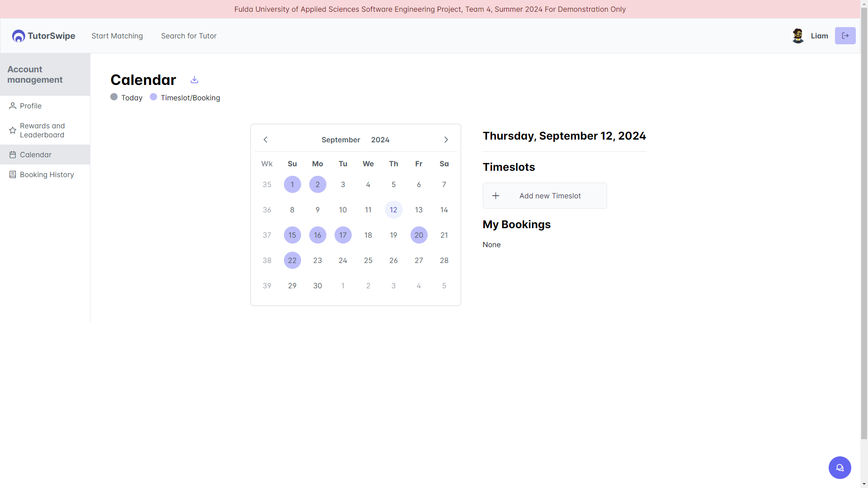This screenshot has height=488, width=868.
Task: Click the TutorSwipe logo icon
Action: [x=19, y=36]
